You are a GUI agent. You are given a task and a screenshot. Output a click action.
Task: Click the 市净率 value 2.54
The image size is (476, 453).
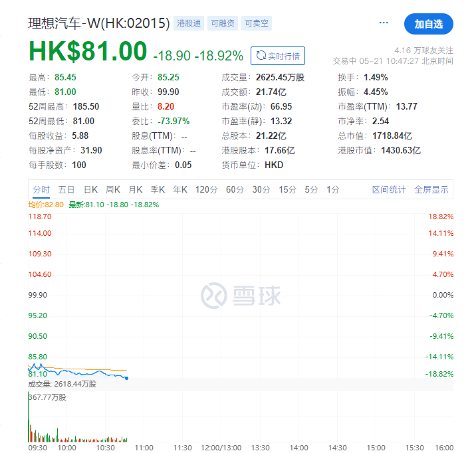pos(380,121)
